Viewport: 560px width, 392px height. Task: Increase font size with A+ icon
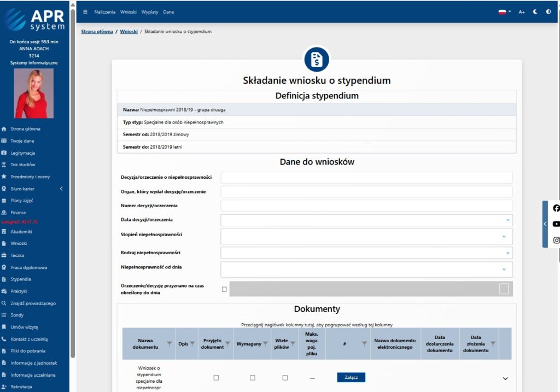coord(522,11)
